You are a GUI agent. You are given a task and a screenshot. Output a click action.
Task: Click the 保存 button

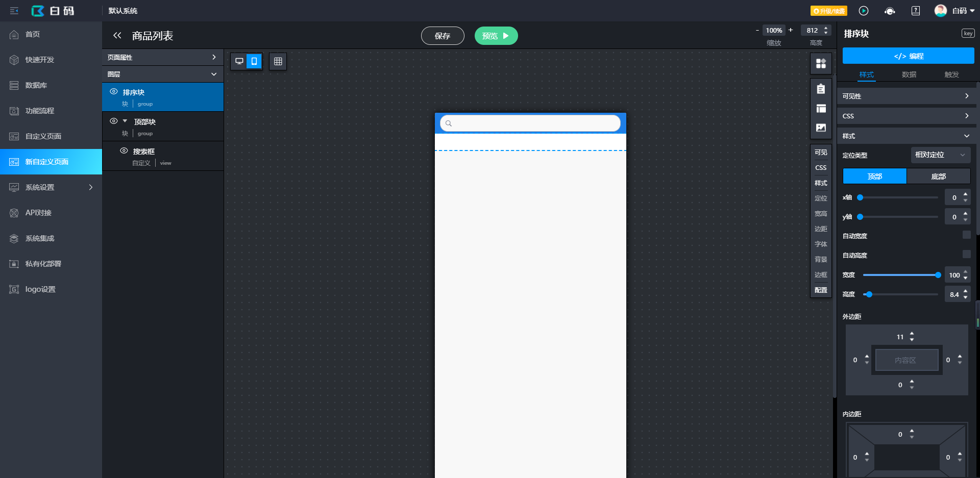pos(443,36)
